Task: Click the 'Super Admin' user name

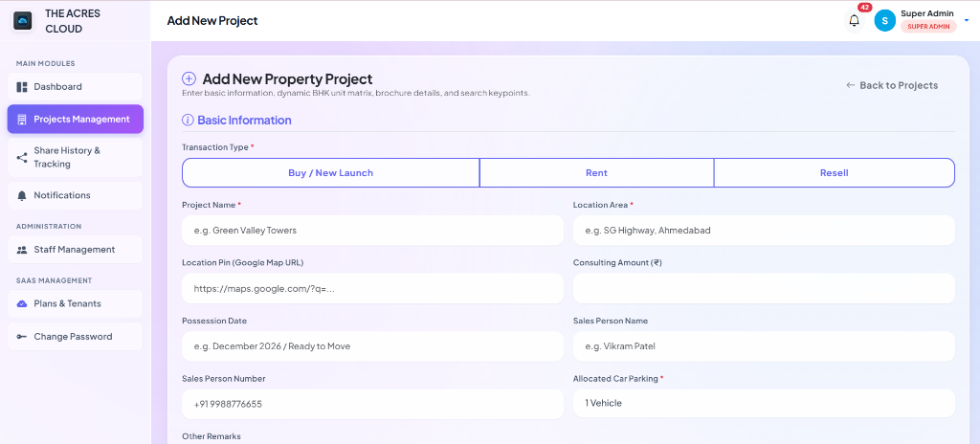Action: click(x=927, y=13)
